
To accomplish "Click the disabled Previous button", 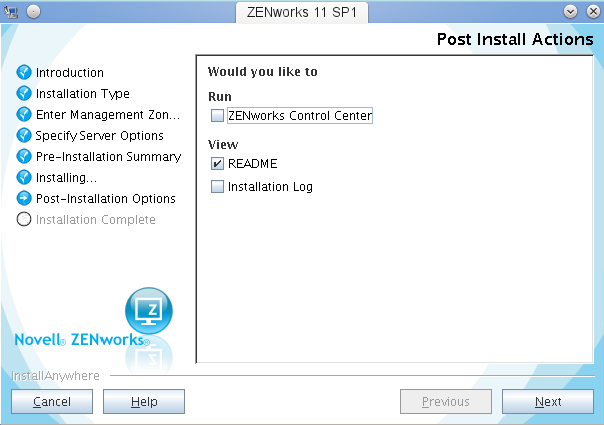I will tap(445, 402).
